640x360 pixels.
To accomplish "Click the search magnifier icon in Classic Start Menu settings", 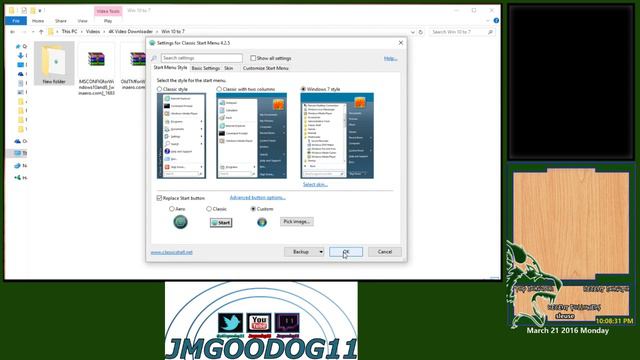I will coord(154,58).
